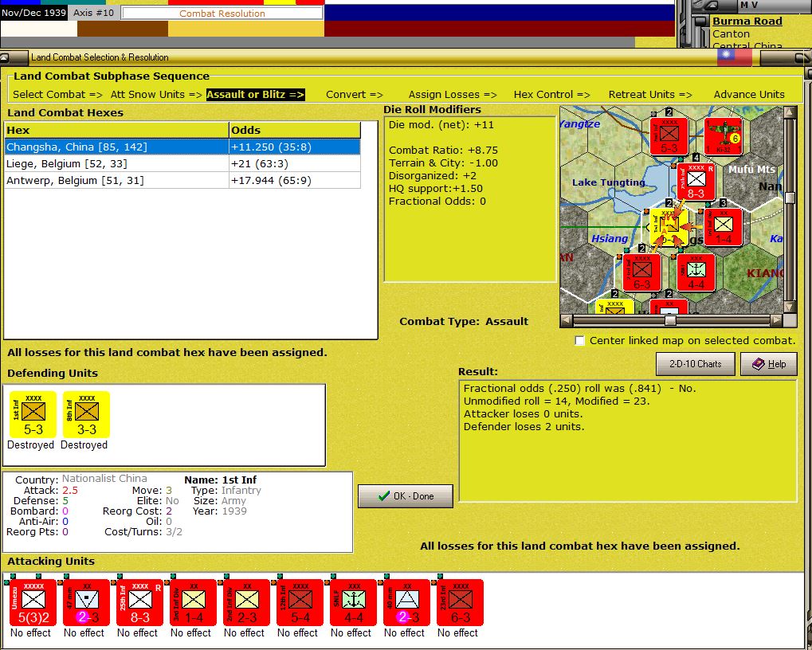Open the 2-D-10 Charts
Screen dimensions: 812x650
coord(696,364)
